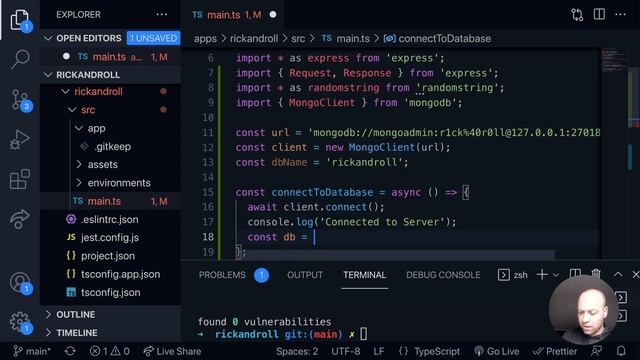Switch to the Terminal tab
This screenshot has width=640, height=360.
tap(364, 275)
